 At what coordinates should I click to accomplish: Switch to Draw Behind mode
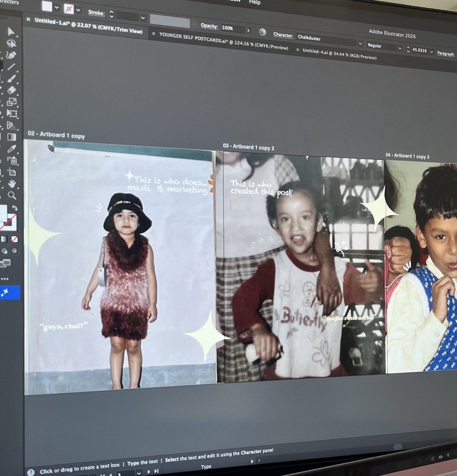pos(5,251)
